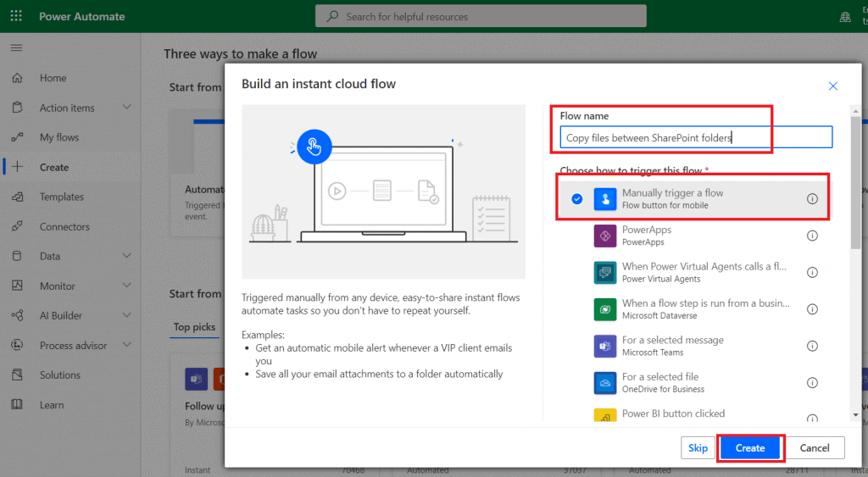
Task: Switch to the Top picks tab
Action: [194, 327]
